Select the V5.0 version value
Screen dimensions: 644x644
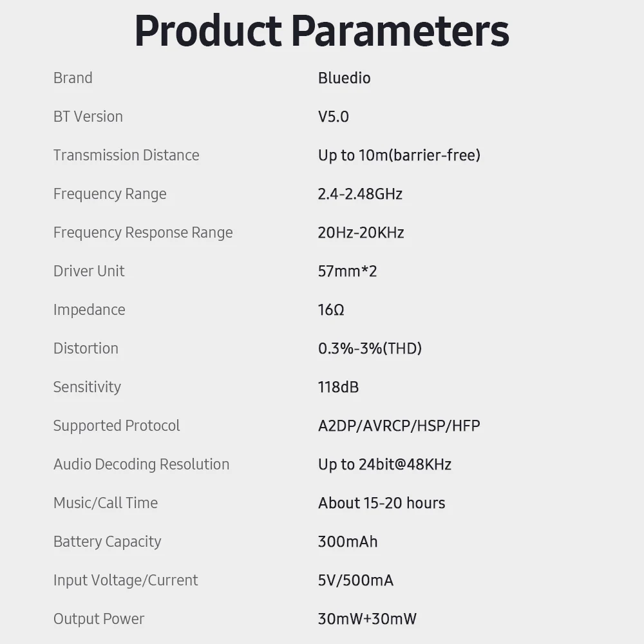(x=333, y=117)
